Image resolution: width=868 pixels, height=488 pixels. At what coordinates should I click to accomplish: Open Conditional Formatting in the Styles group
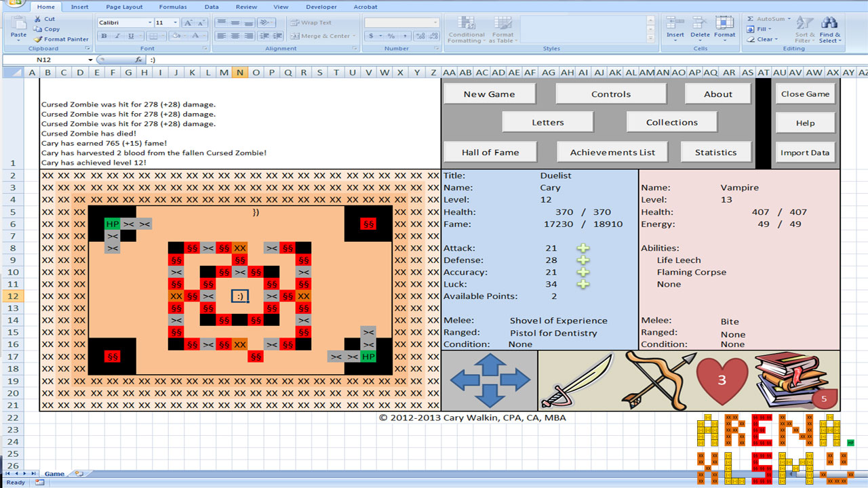click(x=465, y=30)
